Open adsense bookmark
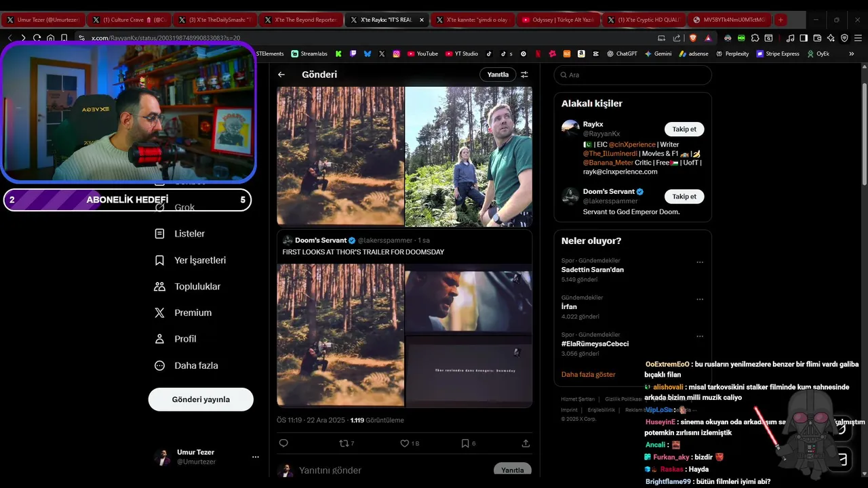 pos(693,54)
